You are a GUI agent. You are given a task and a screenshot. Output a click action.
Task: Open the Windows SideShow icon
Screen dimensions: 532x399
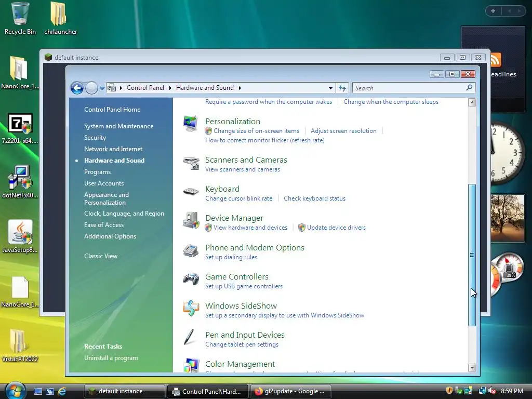pos(191,308)
